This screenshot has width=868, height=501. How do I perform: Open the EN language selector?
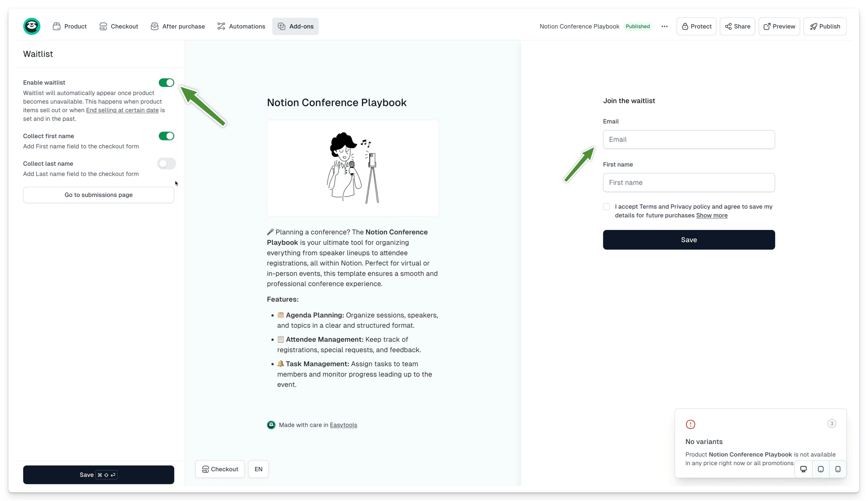tap(259, 469)
